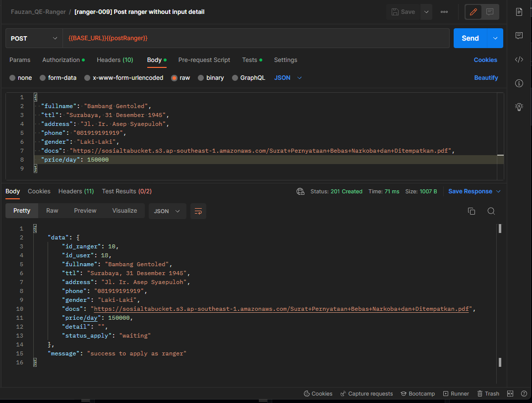Open the POST method dropdown
Image resolution: width=532 pixels, height=403 pixels.
[x=33, y=38]
